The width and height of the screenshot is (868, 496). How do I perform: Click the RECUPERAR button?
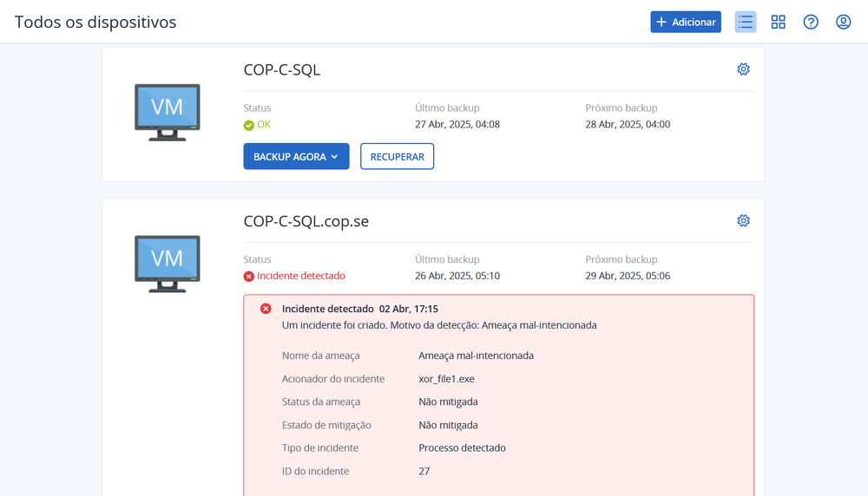point(397,156)
